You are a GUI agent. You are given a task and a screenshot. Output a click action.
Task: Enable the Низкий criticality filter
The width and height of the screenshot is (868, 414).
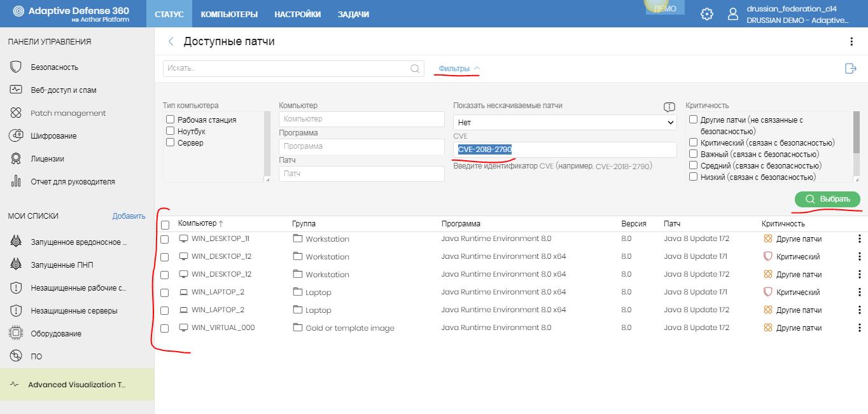tap(694, 177)
